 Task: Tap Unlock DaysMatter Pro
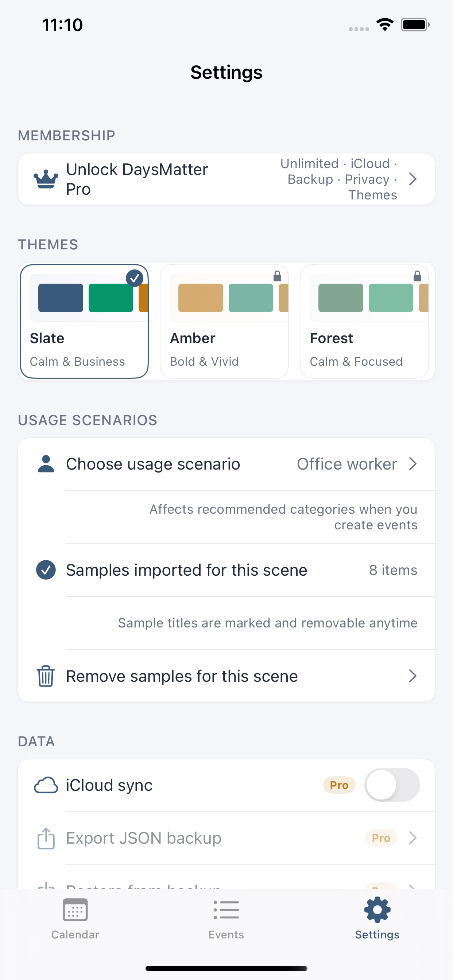coord(226,179)
